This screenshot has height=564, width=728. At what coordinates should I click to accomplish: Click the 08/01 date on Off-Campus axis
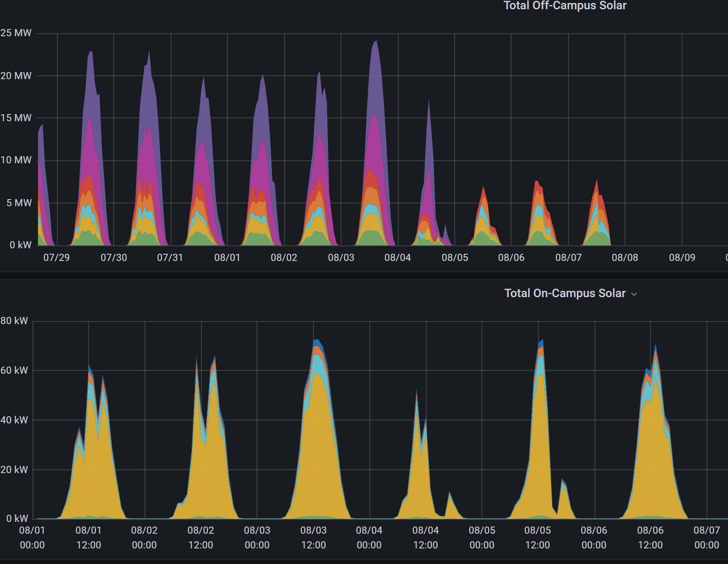(x=227, y=258)
